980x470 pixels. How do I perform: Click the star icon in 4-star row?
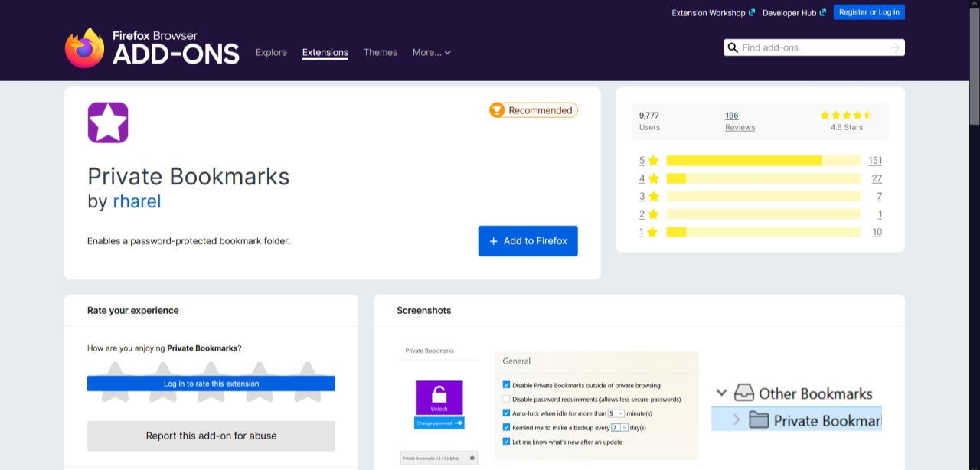coord(653,178)
